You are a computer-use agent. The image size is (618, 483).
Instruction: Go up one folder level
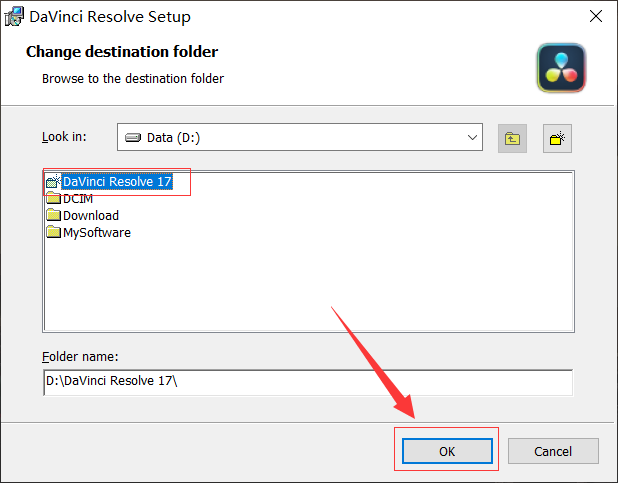point(512,139)
